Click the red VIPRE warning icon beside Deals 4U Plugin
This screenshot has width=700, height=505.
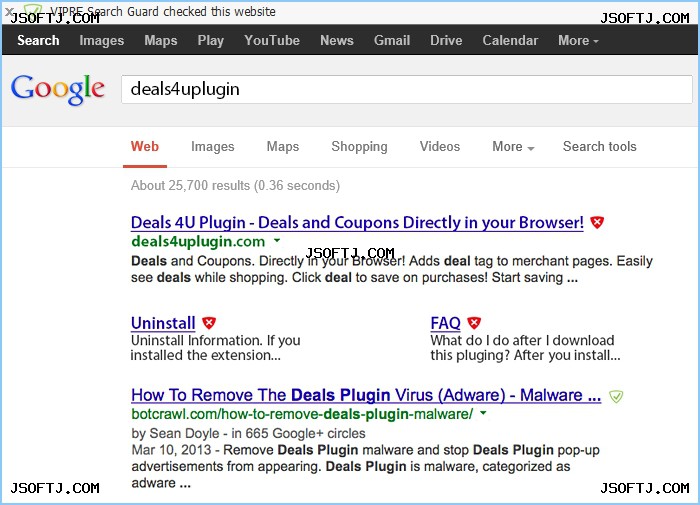point(597,222)
